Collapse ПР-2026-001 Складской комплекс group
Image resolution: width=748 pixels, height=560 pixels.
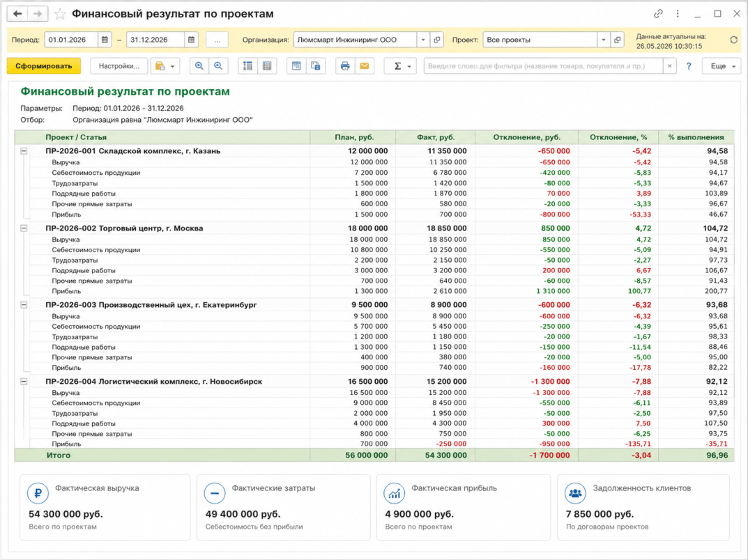click(24, 151)
